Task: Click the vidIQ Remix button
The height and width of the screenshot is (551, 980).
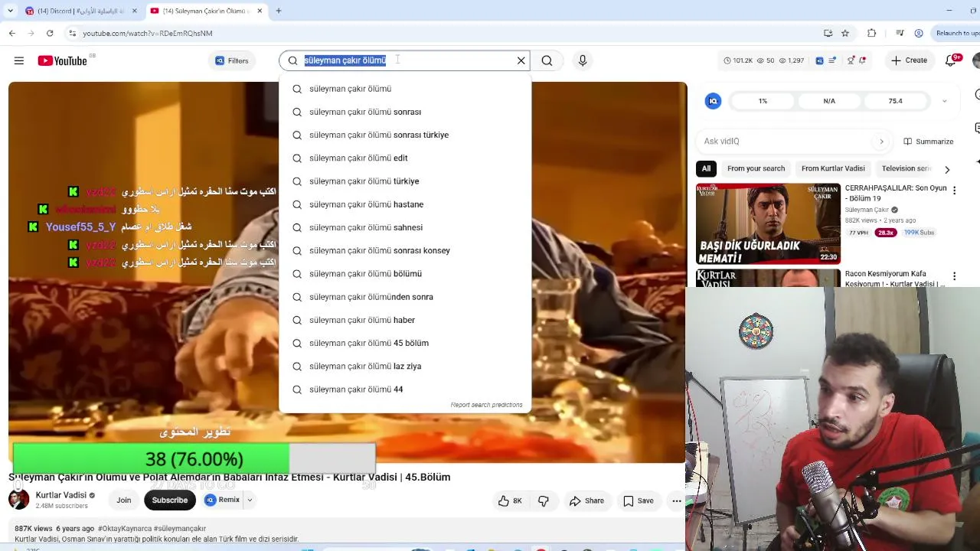Action: 222,500
